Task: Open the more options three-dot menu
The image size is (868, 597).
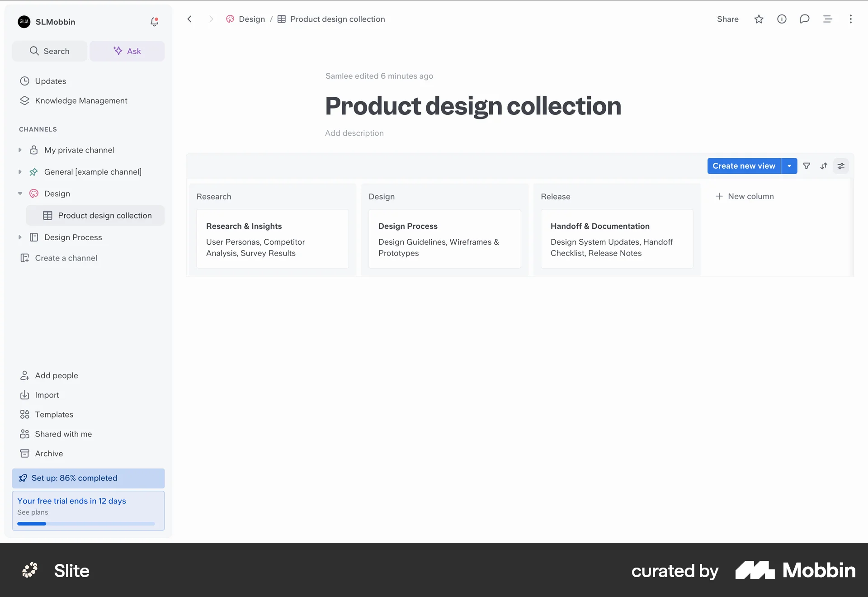Action: point(851,19)
